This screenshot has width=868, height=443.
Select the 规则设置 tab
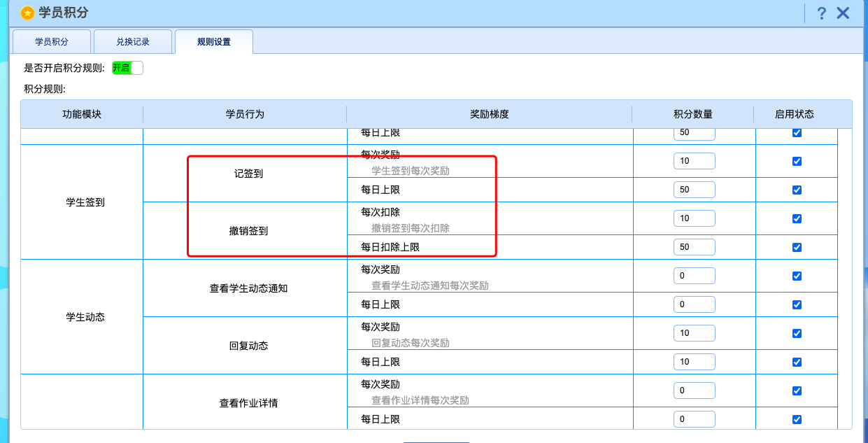214,42
